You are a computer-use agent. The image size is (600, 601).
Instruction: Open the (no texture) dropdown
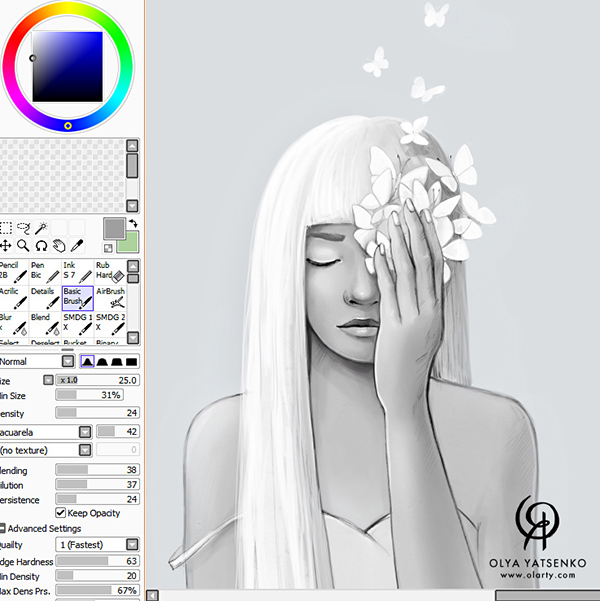point(85,450)
